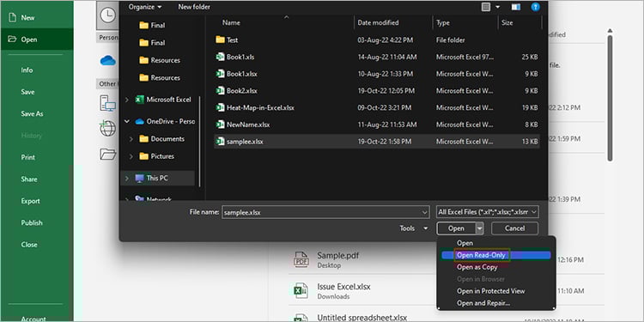This screenshot has width=644, height=322.
Task: Open the Organize dropdown menu
Action: [x=145, y=7]
